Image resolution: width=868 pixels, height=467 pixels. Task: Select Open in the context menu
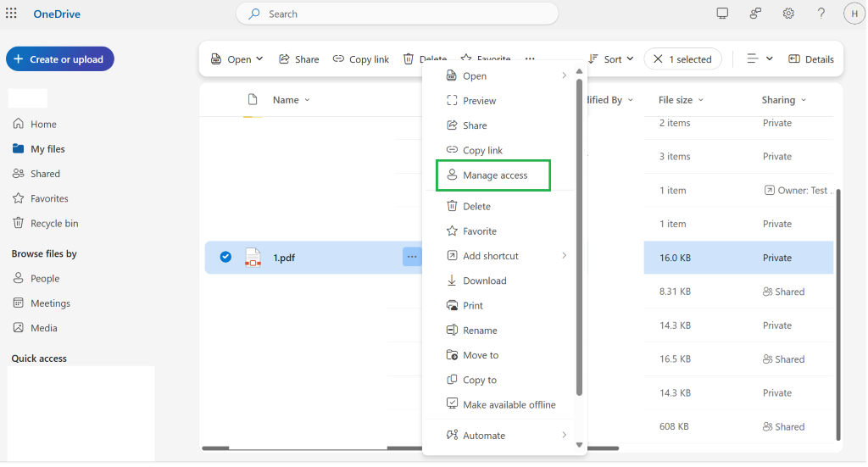(507, 75)
